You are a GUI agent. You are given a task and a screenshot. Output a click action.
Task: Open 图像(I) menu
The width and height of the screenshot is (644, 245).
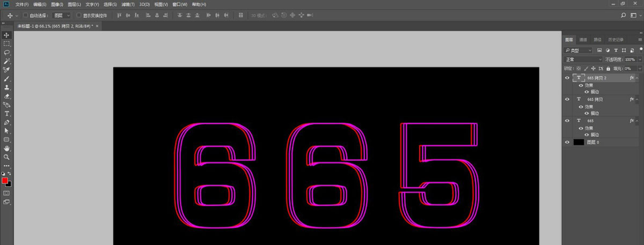57,4
